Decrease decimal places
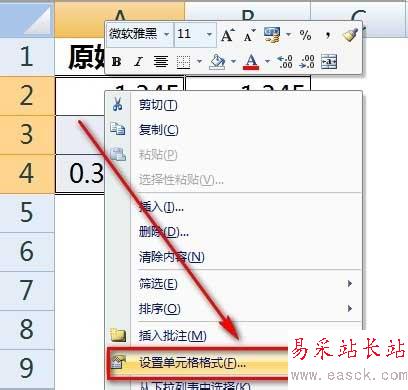Viewport: 408px width, 390px height. click(307, 62)
